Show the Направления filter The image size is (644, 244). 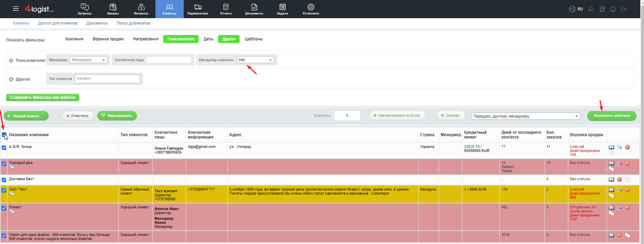(146, 39)
